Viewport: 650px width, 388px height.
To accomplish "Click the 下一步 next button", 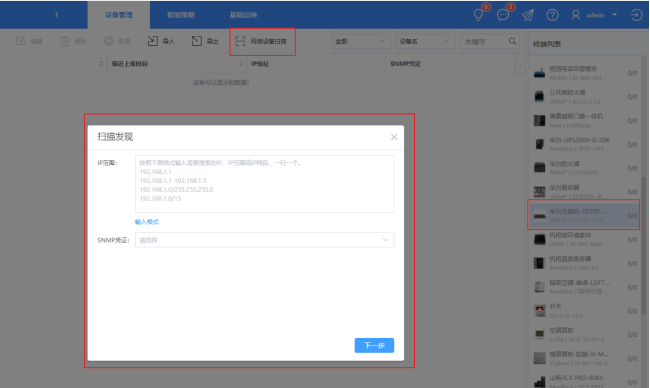I will point(374,345).
